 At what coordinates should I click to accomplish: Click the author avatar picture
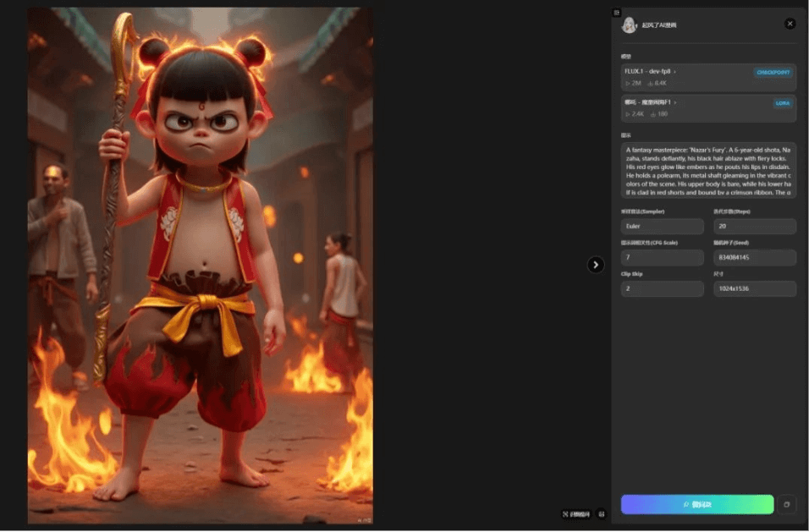pos(629,25)
